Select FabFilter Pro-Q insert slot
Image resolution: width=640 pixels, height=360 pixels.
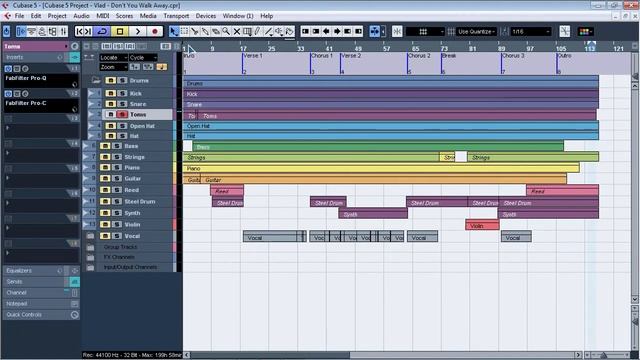[41, 80]
